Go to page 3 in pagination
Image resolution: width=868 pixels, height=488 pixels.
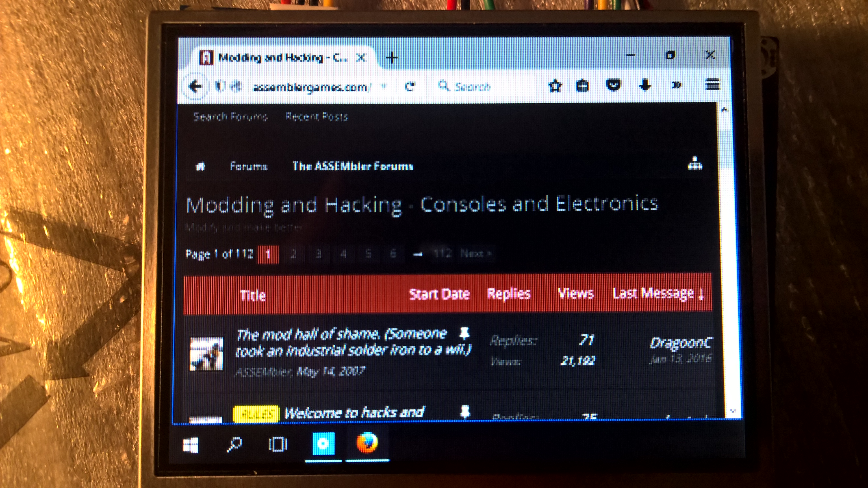click(x=318, y=254)
